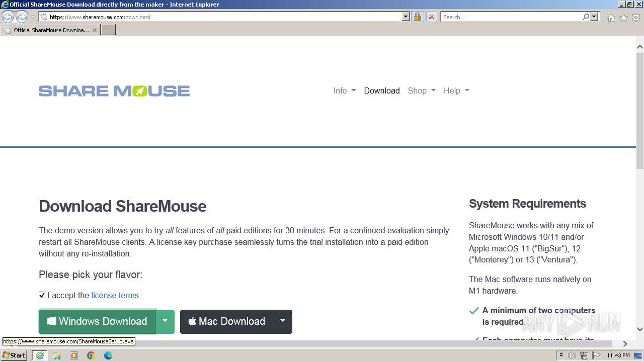Click the browser Forward arrow button
644x362 pixels.
[22, 17]
